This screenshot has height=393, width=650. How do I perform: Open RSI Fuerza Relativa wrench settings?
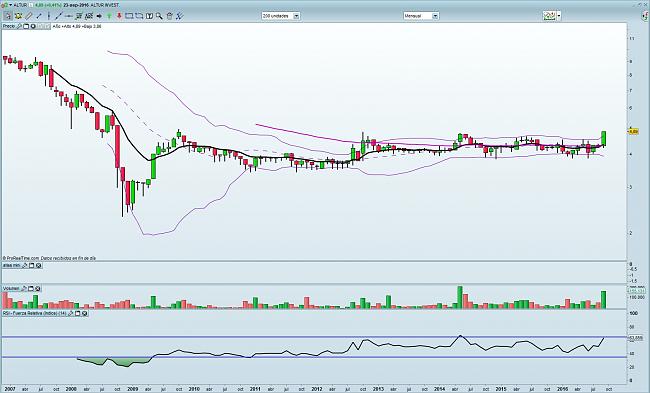pos(70,314)
